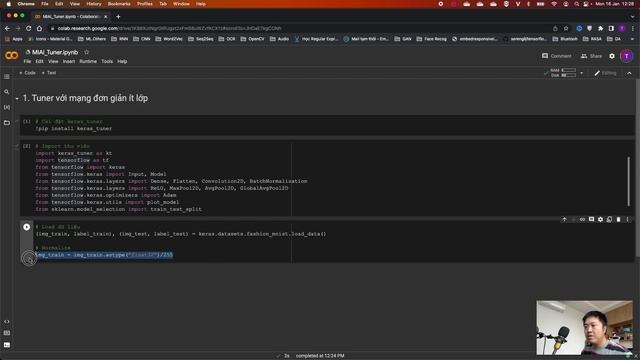Select the MiAI_Tuner.ipynb browser tab
Image resolution: width=640 pixels, height=360 pixels.
click(71, 17)
